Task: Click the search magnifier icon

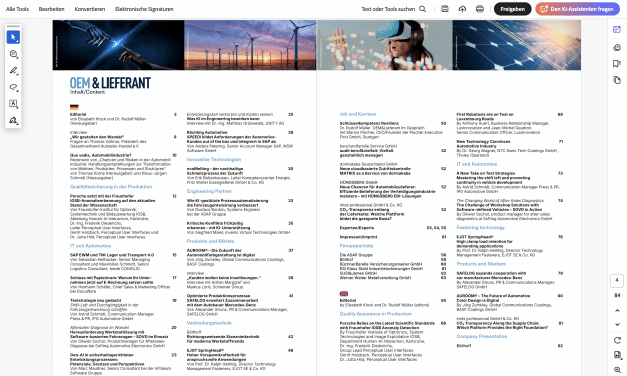Action: click(x=423, y=9)
